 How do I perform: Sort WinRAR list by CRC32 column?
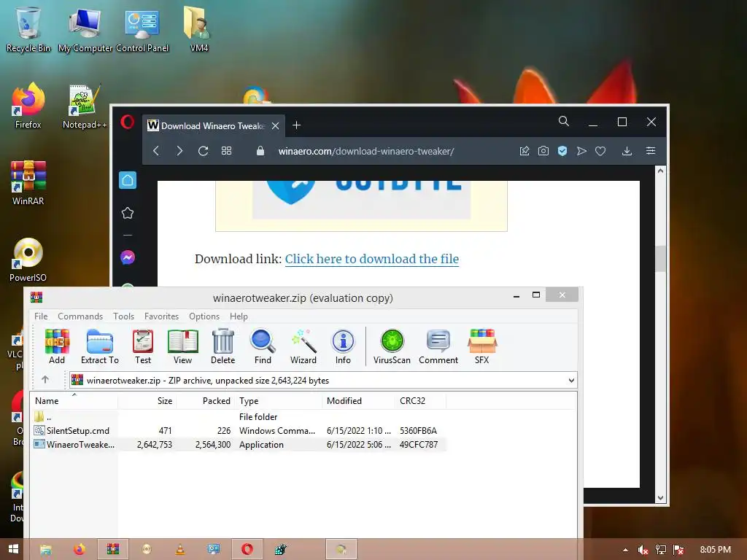click(420, 401)
